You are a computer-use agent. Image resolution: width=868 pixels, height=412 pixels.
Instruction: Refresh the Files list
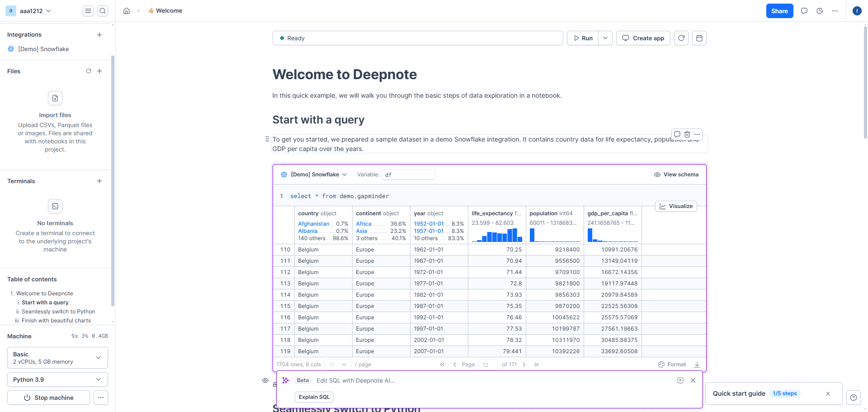coord(89,71)
